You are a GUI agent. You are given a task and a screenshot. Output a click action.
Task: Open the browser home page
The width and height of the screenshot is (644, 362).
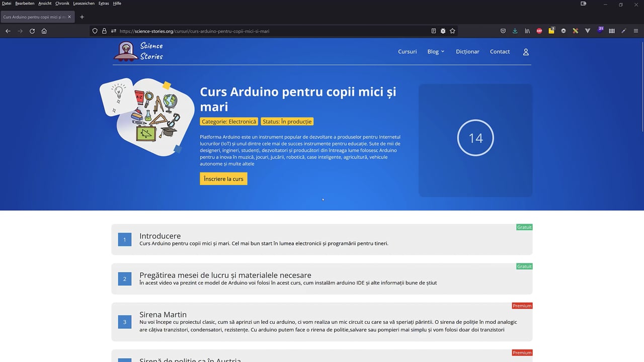click(x=44, y=31)
